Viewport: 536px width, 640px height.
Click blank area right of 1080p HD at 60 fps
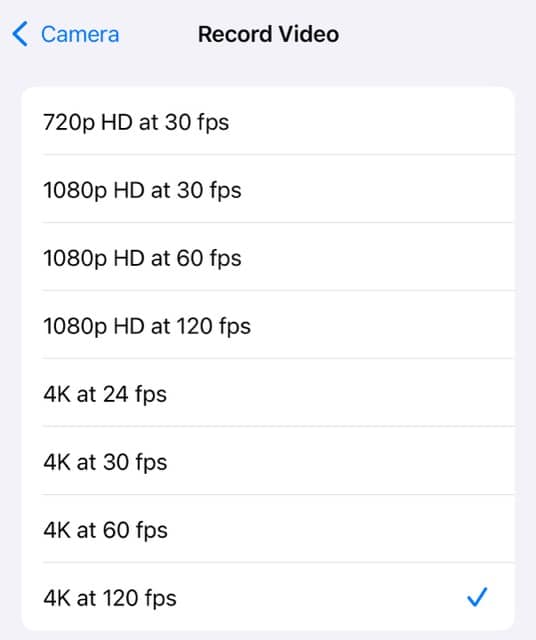coord(378,257)
